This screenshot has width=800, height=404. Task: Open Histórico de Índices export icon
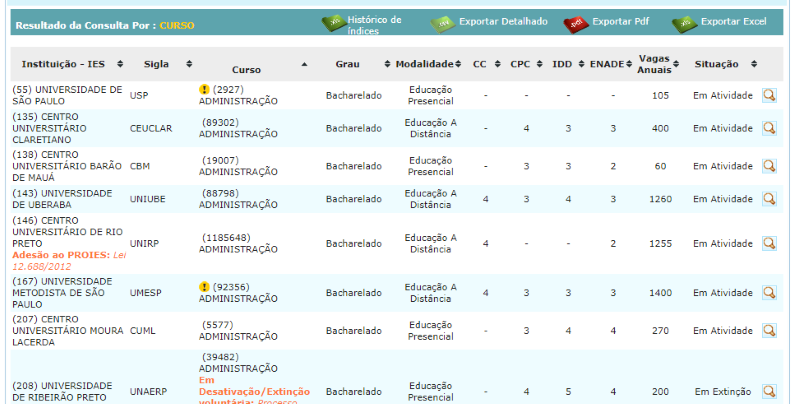click(334, 23)
